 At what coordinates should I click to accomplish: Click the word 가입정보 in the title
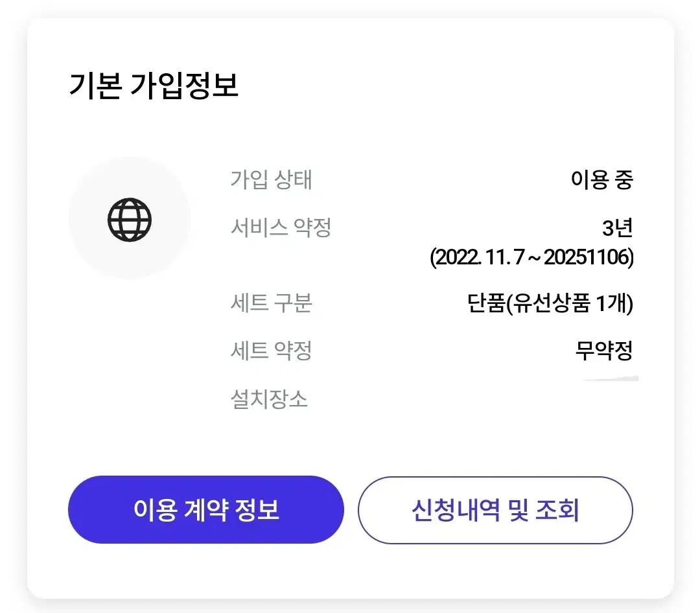(x=184, y=86)
